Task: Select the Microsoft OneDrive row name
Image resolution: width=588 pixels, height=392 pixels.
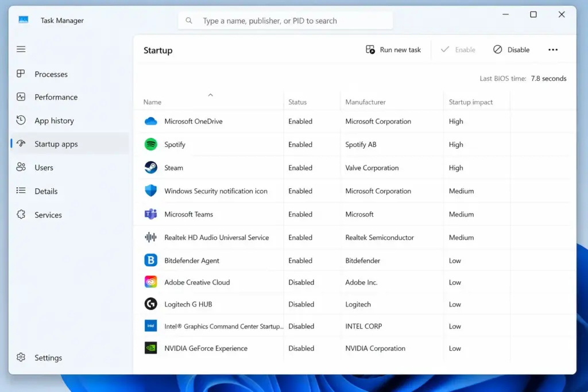Action: 194,121
